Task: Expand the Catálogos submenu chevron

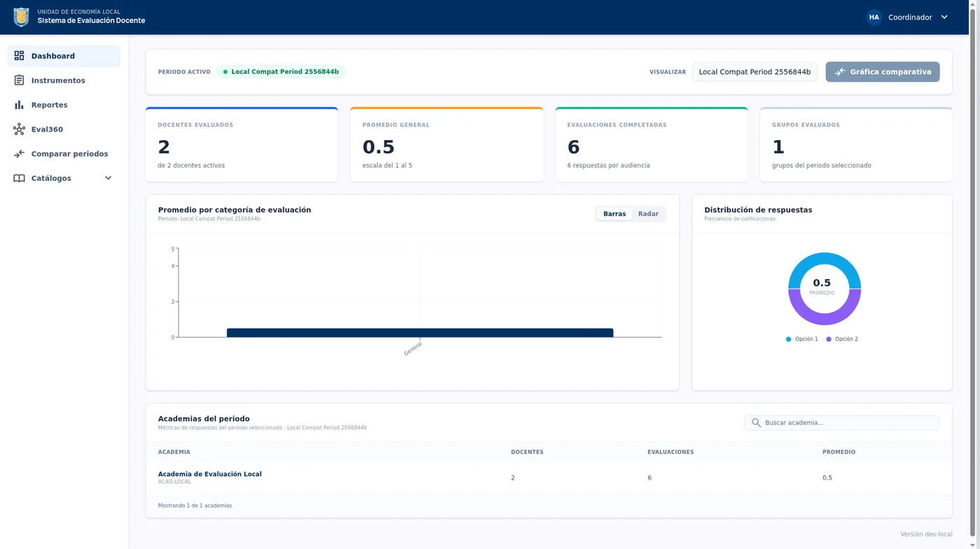Action: [x=108, y=178]
